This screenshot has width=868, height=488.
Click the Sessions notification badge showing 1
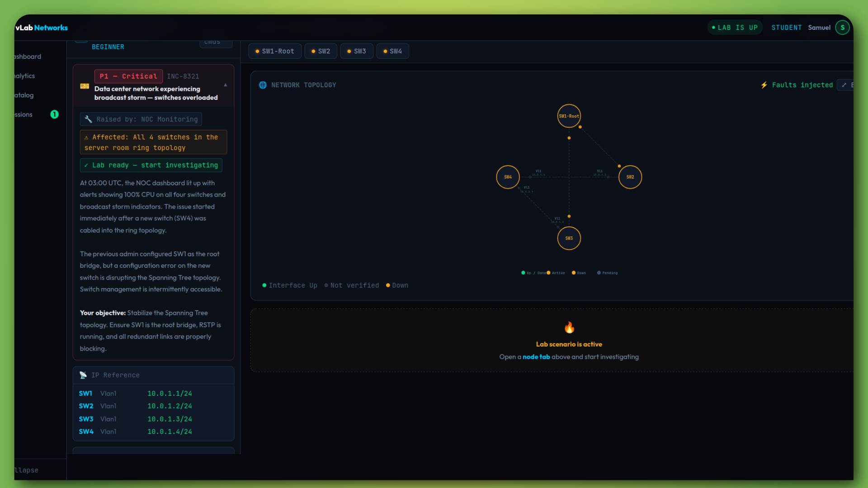point(54,114)
